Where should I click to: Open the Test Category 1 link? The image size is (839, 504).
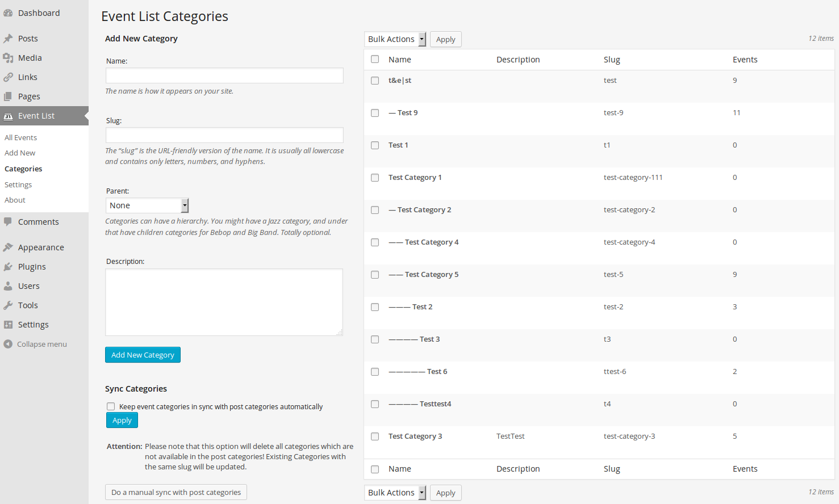(415, 178)
